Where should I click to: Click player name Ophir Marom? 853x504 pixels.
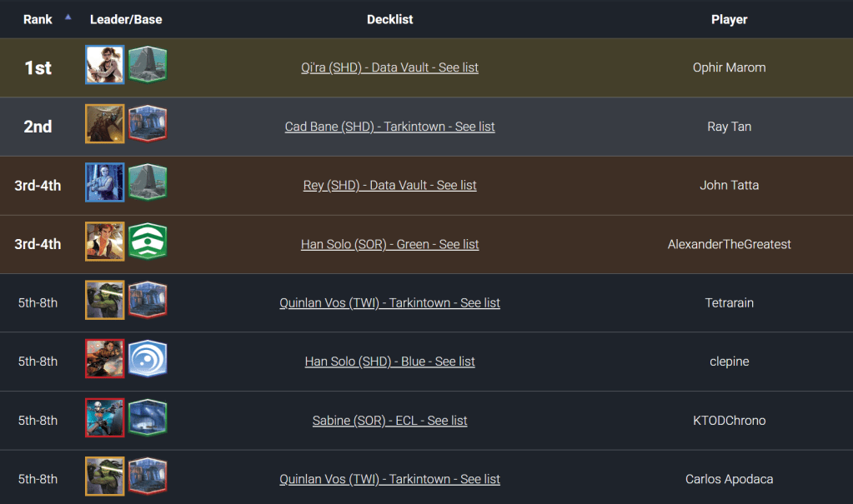729,67
